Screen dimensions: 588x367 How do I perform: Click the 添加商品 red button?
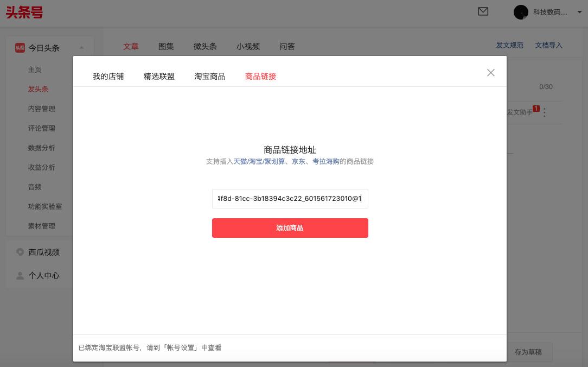click(290, 228)
